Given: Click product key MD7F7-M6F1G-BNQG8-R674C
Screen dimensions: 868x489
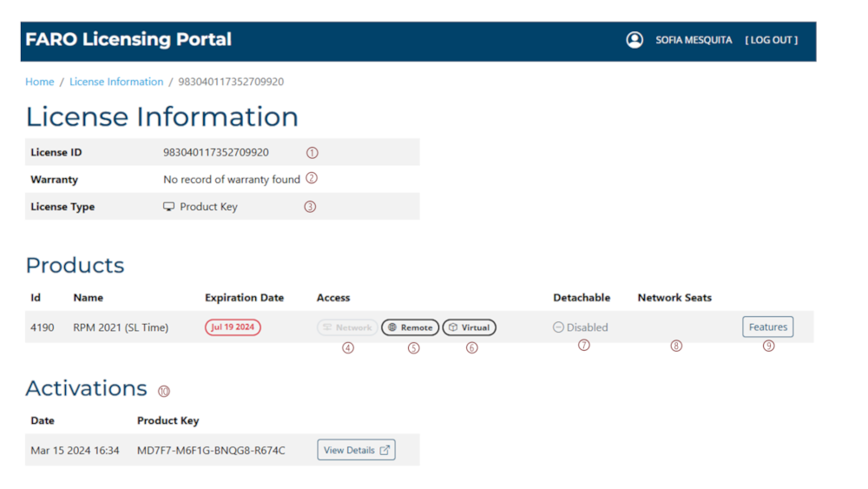Looking at the screenshot, I should tap(211, 450).
